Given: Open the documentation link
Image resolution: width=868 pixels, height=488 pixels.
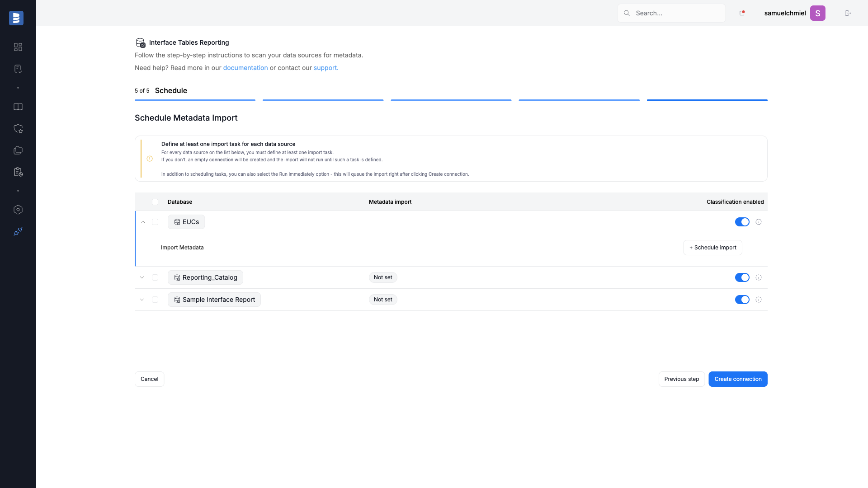Looking at the screenshot, I should pos(245,68).
